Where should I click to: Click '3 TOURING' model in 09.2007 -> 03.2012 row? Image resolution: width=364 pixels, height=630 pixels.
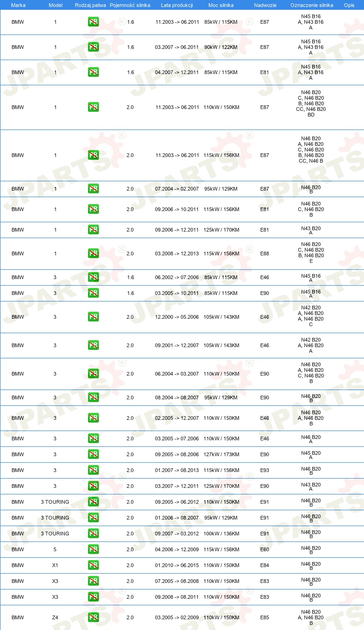tap(55, 534)
